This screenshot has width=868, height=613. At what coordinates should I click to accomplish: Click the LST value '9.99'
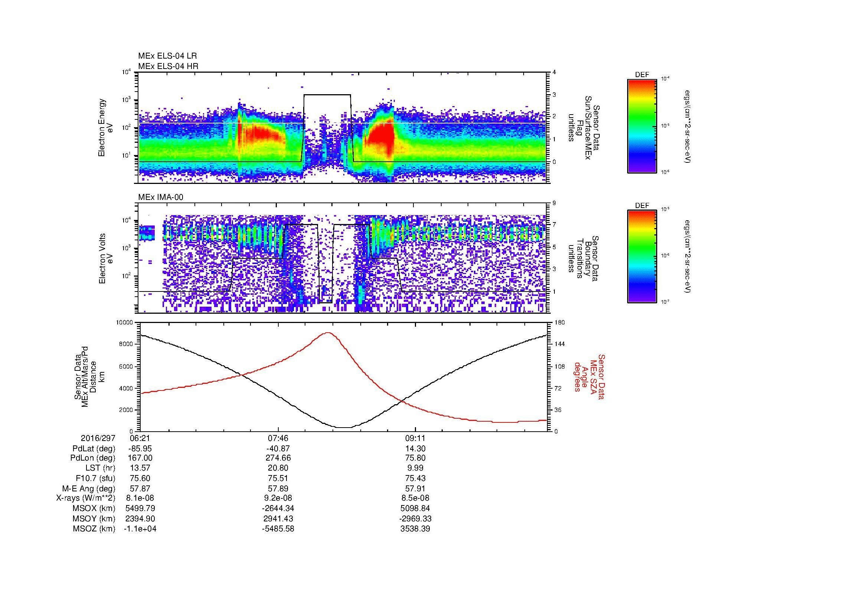click(415, 468)
